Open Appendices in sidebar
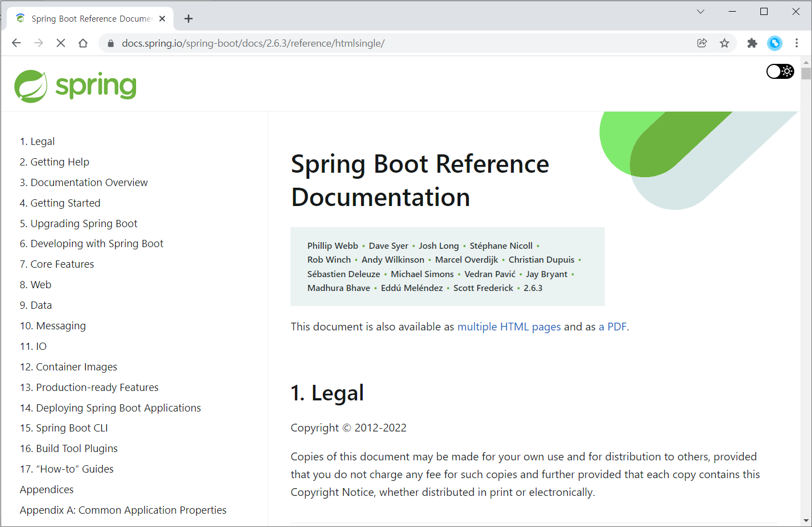This screenshot has height=527, width=812. pyautogui.click(x=47, y=490)
